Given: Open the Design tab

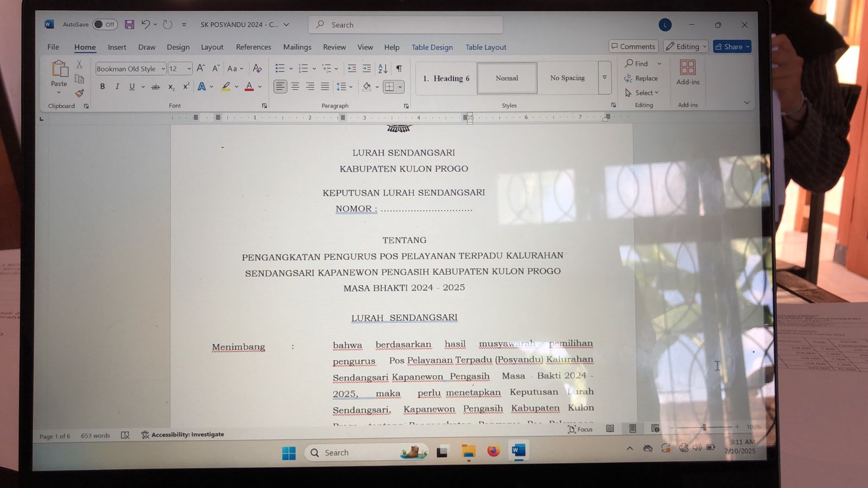Looking at the screenshot, I should point(178,47).
